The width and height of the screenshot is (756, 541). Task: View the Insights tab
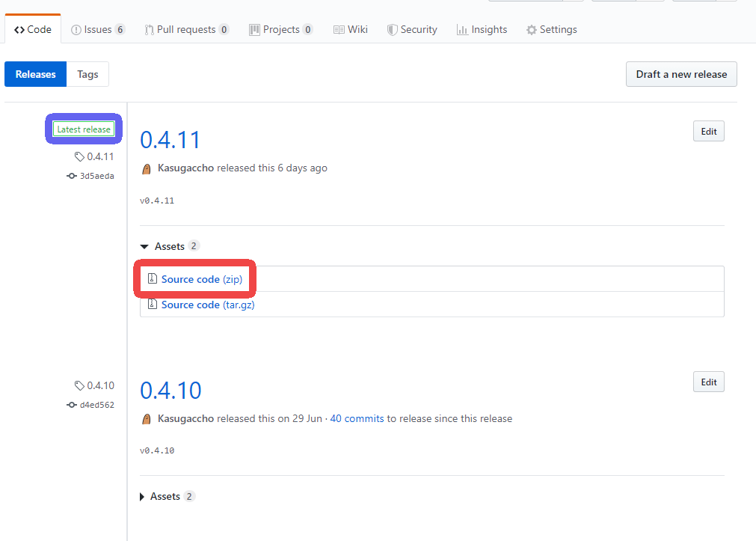pos(482,30)
